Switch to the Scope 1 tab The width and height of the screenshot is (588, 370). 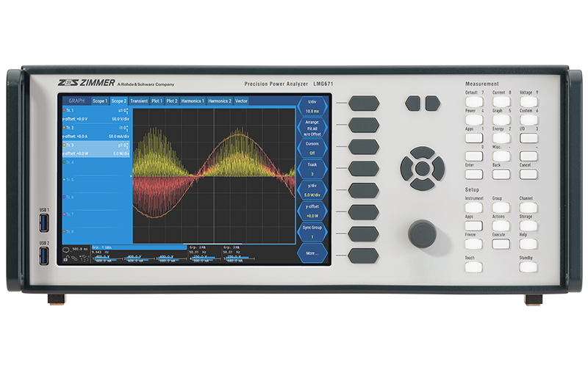pyautogui.click(x=100, y=101)
